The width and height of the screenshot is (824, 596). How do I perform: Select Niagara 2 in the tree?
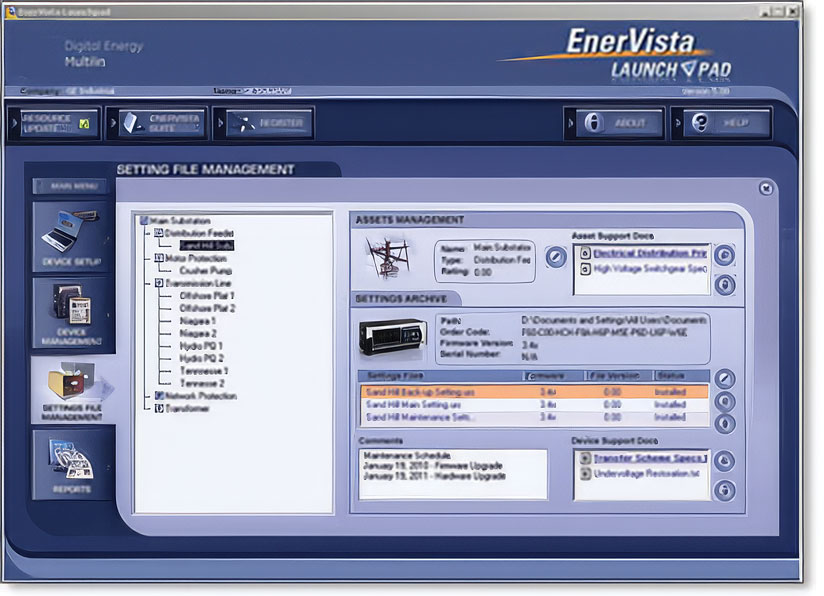click(198, 333)
